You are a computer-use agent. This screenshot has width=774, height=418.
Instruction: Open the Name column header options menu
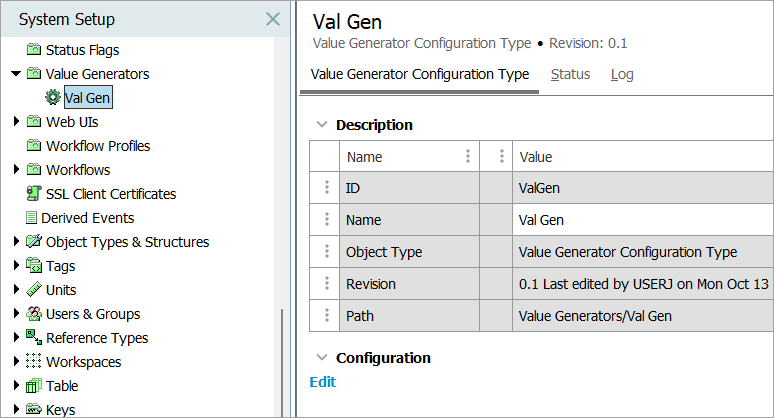coord(468,157)
